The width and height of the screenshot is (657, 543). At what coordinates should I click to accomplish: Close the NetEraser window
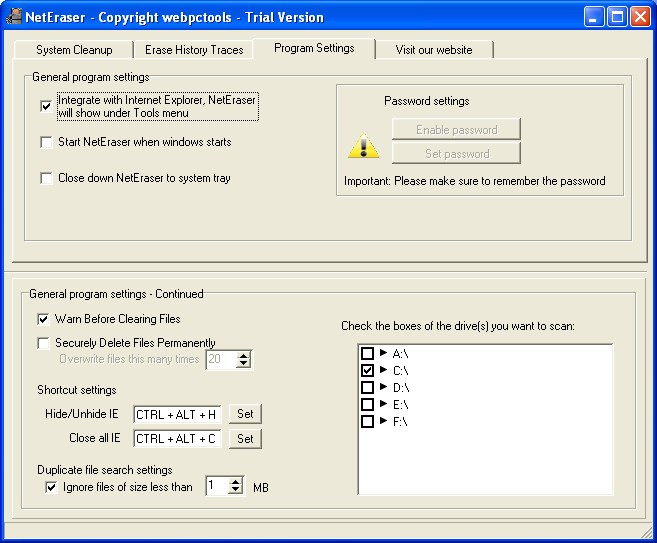click(x=640, y=17)
